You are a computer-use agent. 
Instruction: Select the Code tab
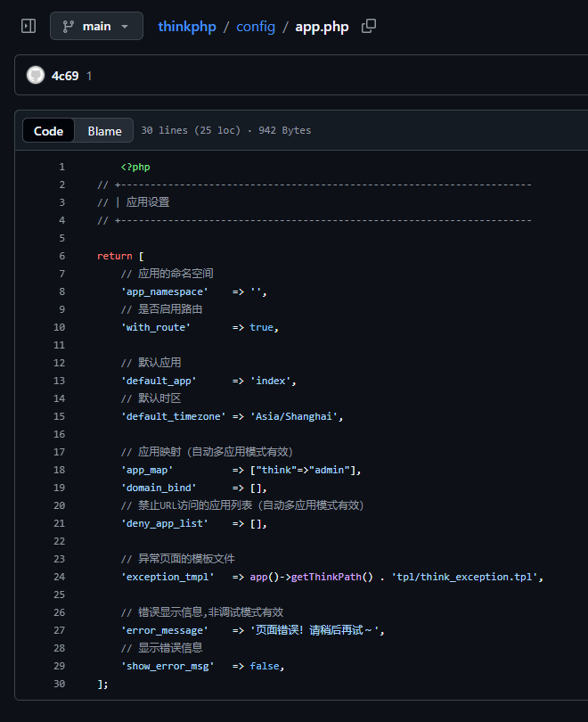48,130
